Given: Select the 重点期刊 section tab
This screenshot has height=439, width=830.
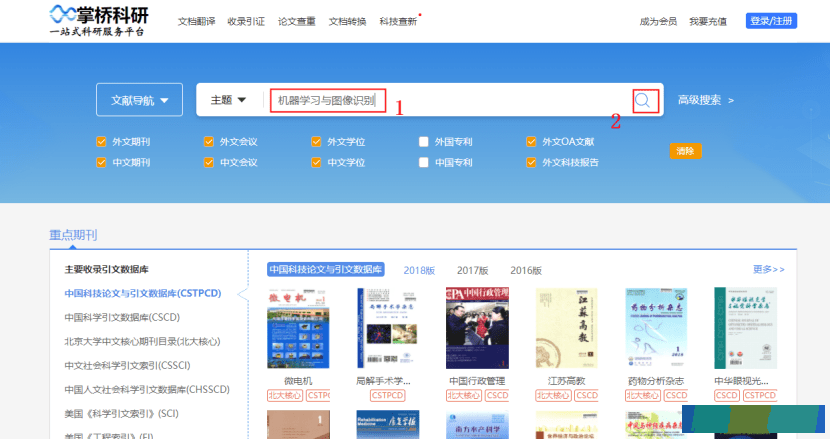Looking at the screenshot, I should point(73,235).
